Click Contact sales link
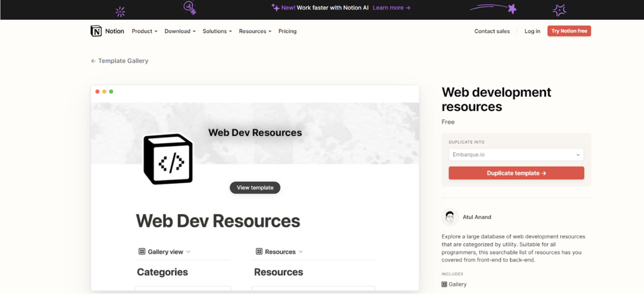The image size is (644, 295). (x=492, y=31)
